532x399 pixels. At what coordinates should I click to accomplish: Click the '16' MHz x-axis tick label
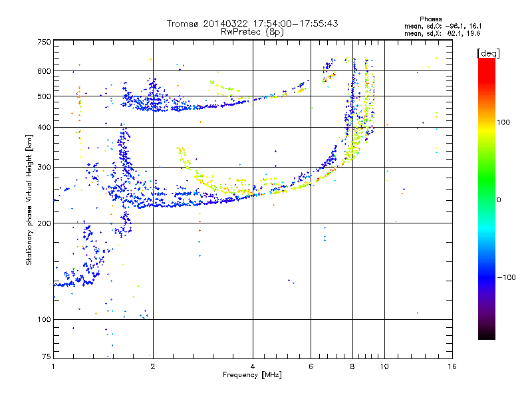pos(452,366)
